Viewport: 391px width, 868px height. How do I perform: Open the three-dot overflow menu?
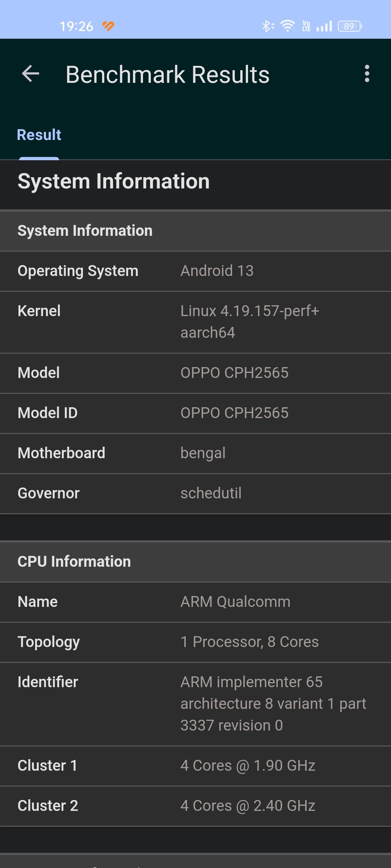(367, 74)
